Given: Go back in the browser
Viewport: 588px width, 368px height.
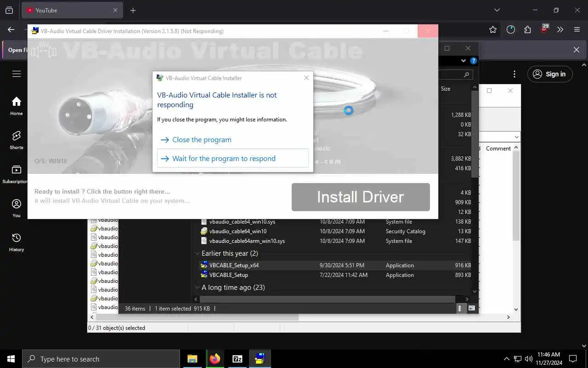Looking at the screenshot, I should tap(11, 29).
